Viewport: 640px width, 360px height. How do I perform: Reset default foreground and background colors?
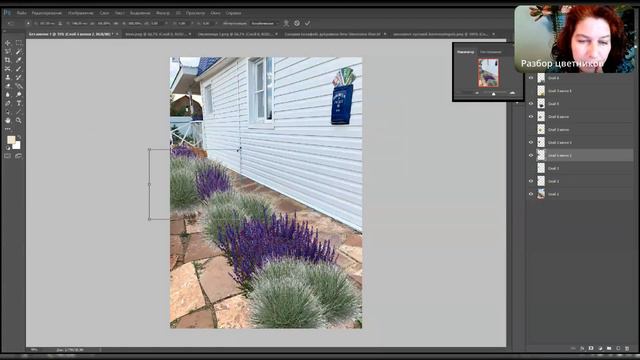point(8,148)
